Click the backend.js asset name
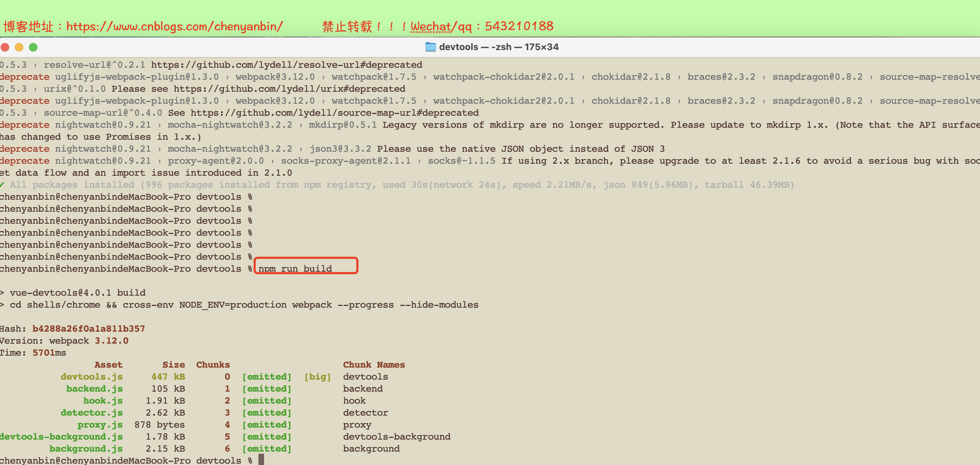 [94, 388]
